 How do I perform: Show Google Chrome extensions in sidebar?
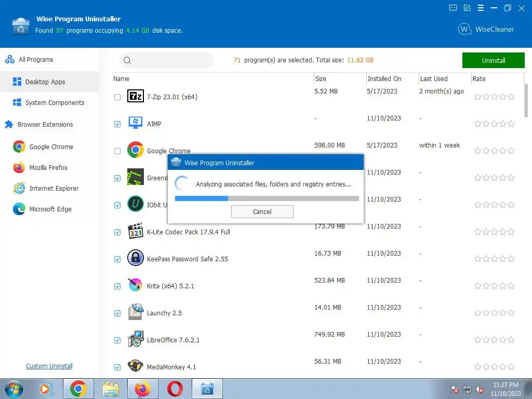tap(49, 147)
